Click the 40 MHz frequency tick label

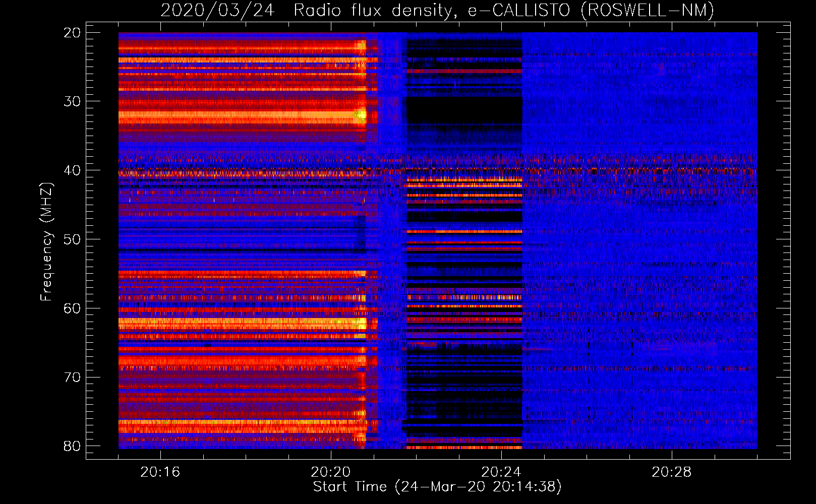coord(72,170)
